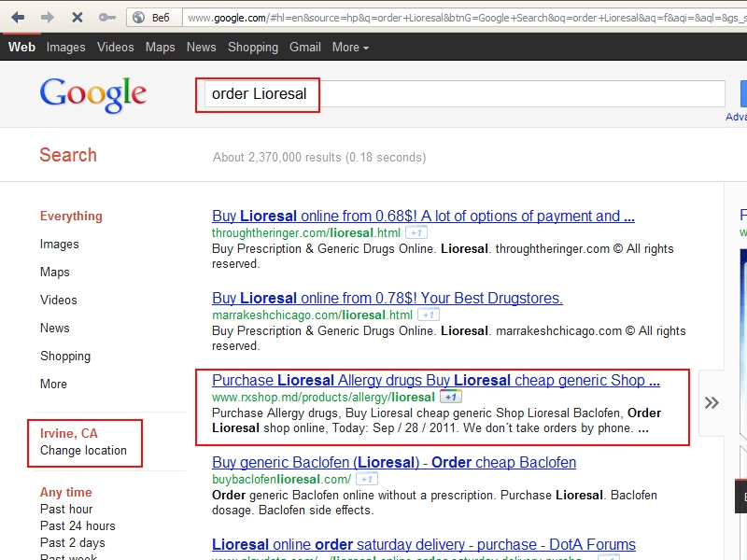747x560 pixels.
Task: Filter results by Shopping in the sidebar
Action: (65, 357)
